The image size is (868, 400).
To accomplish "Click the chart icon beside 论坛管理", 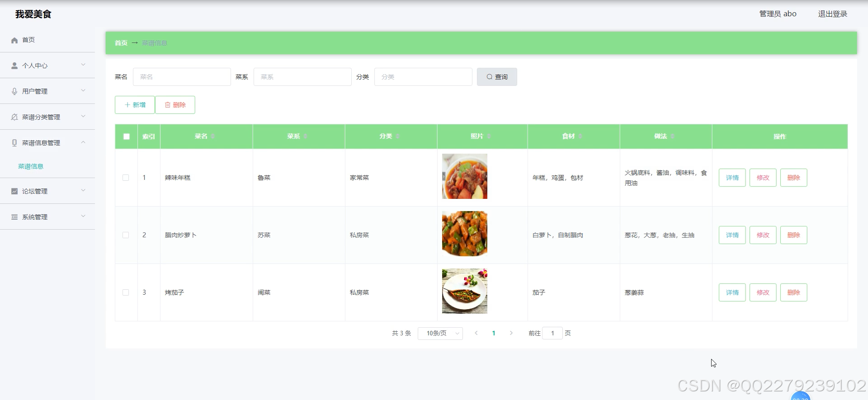I will click(x=14, y=191).
